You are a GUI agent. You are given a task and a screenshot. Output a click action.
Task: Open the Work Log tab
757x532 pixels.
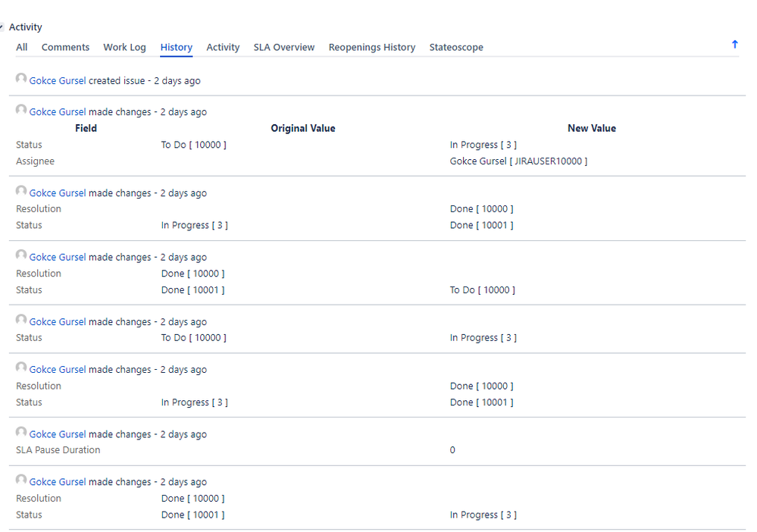click(x=124, y=47)
